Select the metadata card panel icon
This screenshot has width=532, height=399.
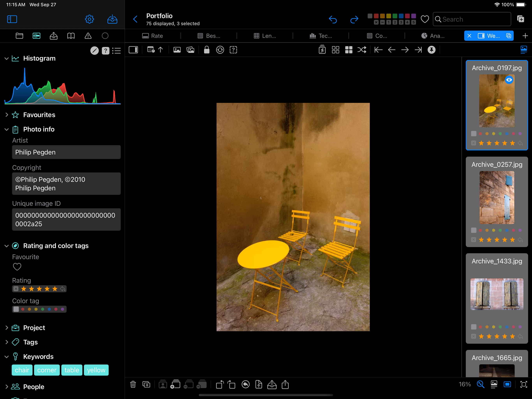pyautogui.click(x=37, y=36)
